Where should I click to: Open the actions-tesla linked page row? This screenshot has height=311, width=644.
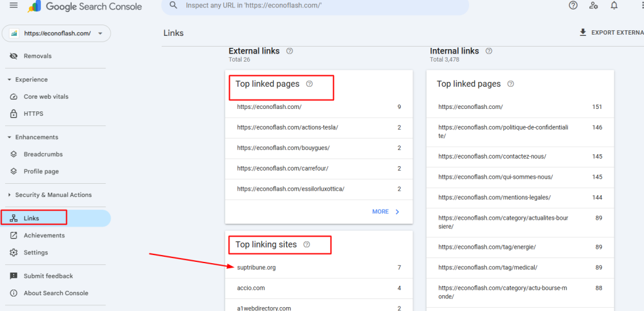tap(319, 128)
